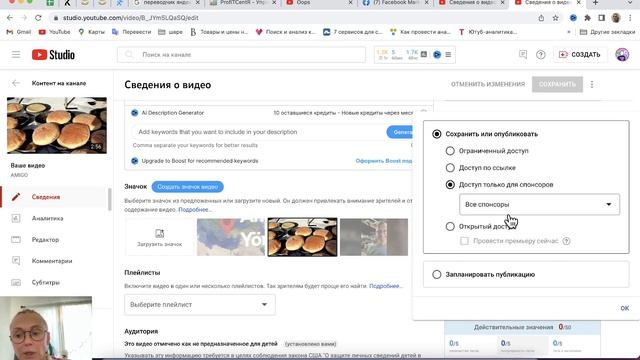This screenshot has height=360, width=640.
Task: Click the browser address bar URL
Action: 131,18
